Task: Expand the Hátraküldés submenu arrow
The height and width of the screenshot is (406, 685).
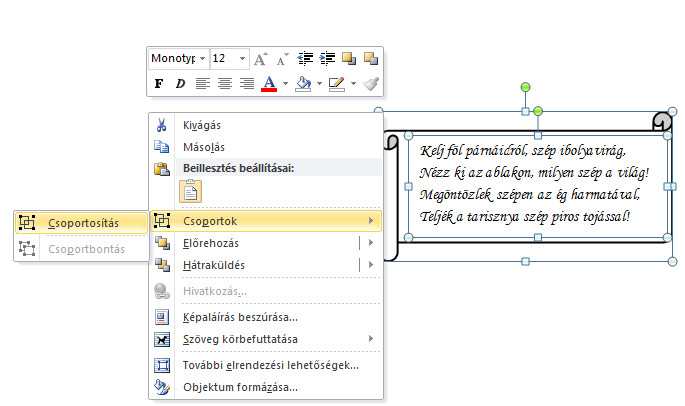Action: pos(371,264)
